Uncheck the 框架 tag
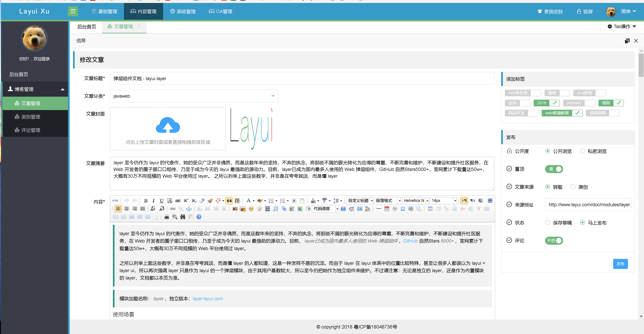The image size is (644, 334). coord(611,103)
